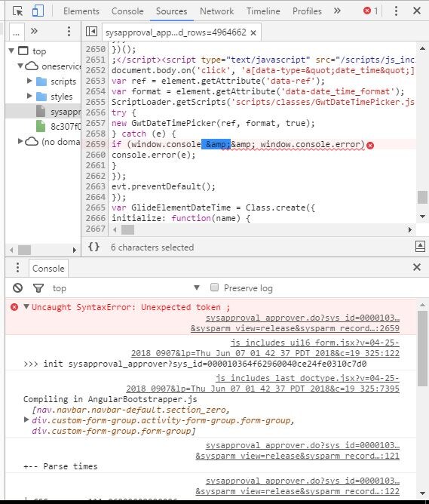Collapse the Uncaught SyntaxError message
Screen dimensions: 429x504
tap(26, 306)
